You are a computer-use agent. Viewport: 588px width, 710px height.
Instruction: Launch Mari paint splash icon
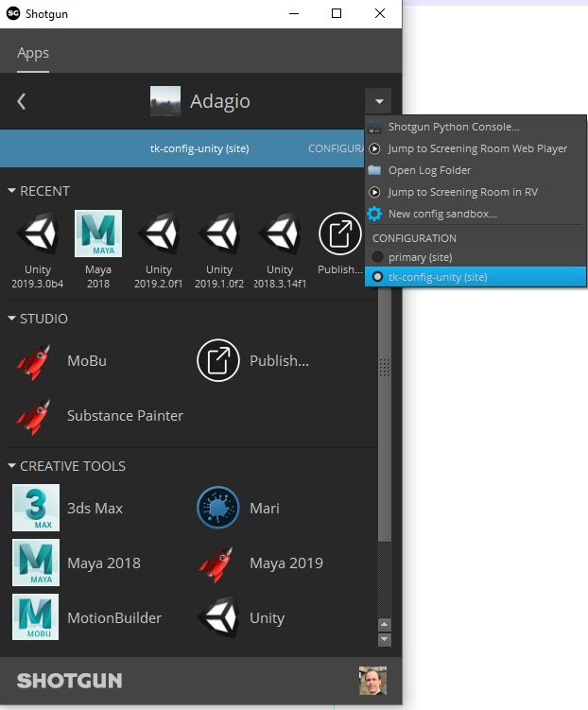(218, 508)
